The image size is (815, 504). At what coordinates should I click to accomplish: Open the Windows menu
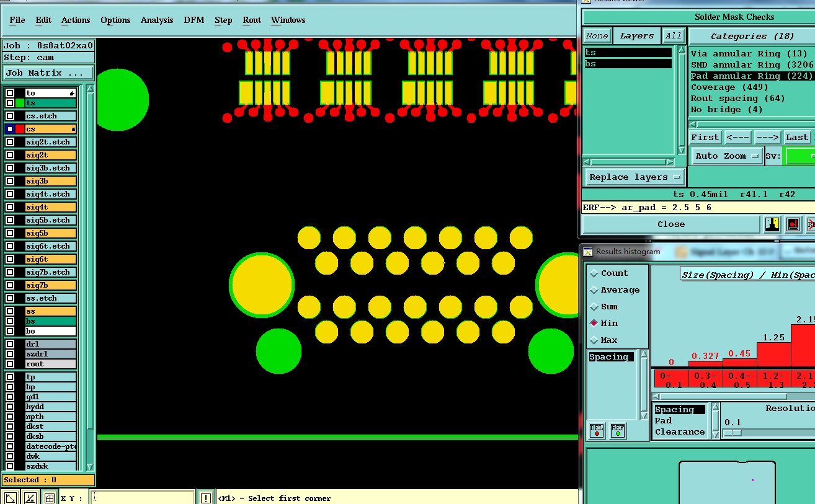(288, 20)
